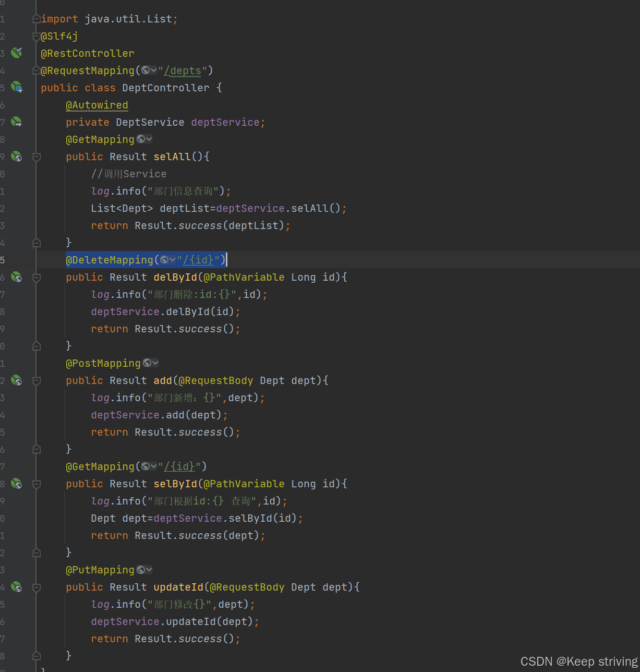The height and width of the screenshot is (672, 640).
Task: Open the globe dropdown after @GetMapping above selAll
Action: click(144, 139)
